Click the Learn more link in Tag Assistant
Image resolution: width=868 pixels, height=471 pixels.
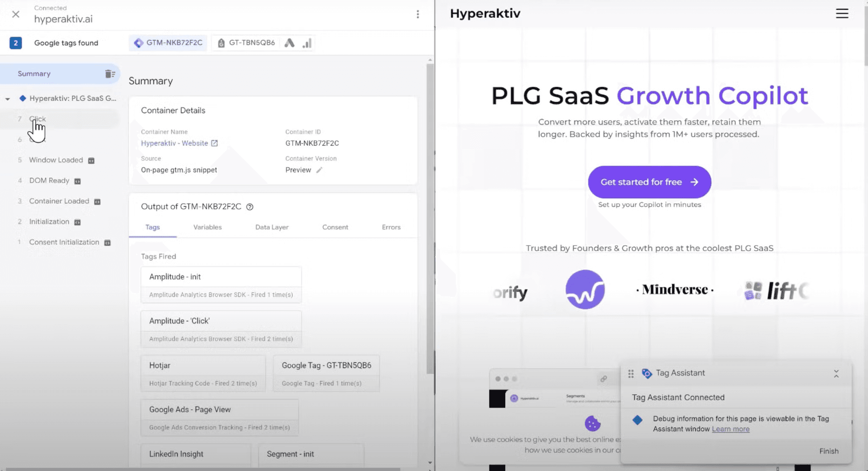pyautogui.click(x=730, y=428)
